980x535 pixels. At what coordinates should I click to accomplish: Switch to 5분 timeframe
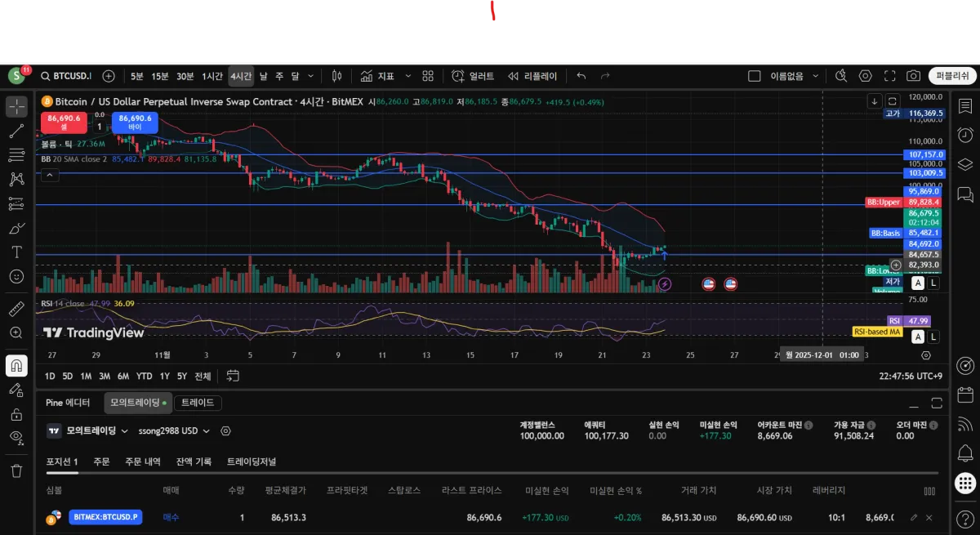point(136,76)
